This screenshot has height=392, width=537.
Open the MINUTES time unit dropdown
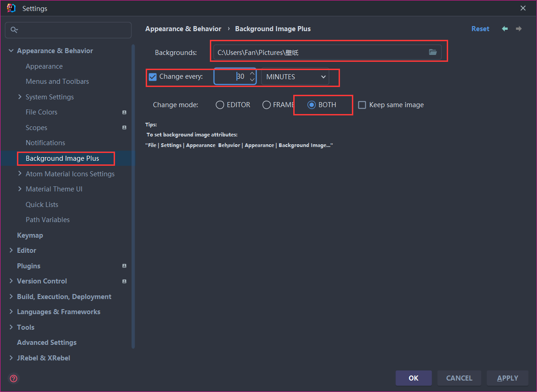click(295, 76)
